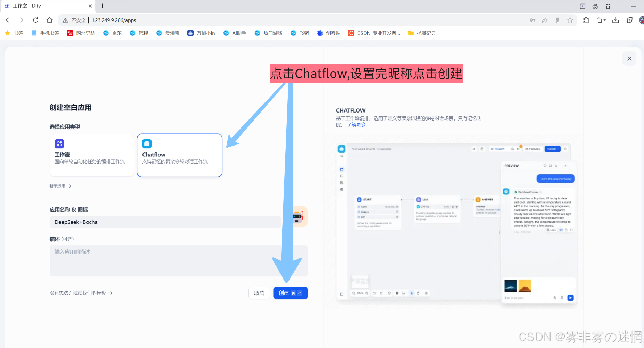The height and width of the screenshot is (348, 644).
Task: Click the 不安全 site security warning icon
Action: point(65,20)
